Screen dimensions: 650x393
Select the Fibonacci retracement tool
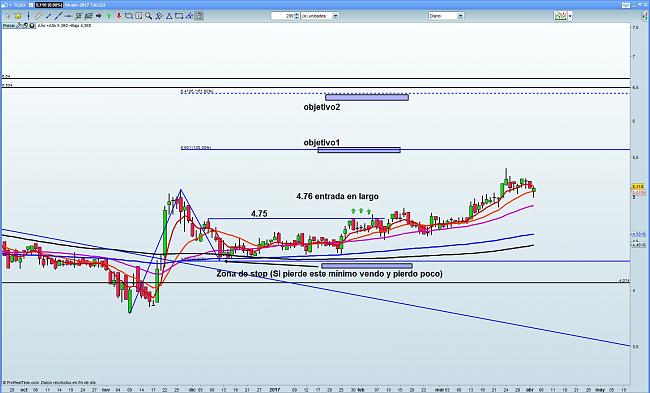tap(78, 16)
